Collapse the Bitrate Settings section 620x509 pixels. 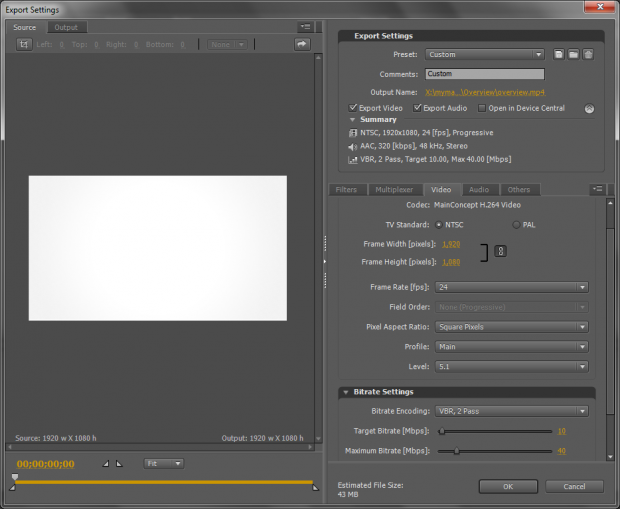click(x=345, y=392)
